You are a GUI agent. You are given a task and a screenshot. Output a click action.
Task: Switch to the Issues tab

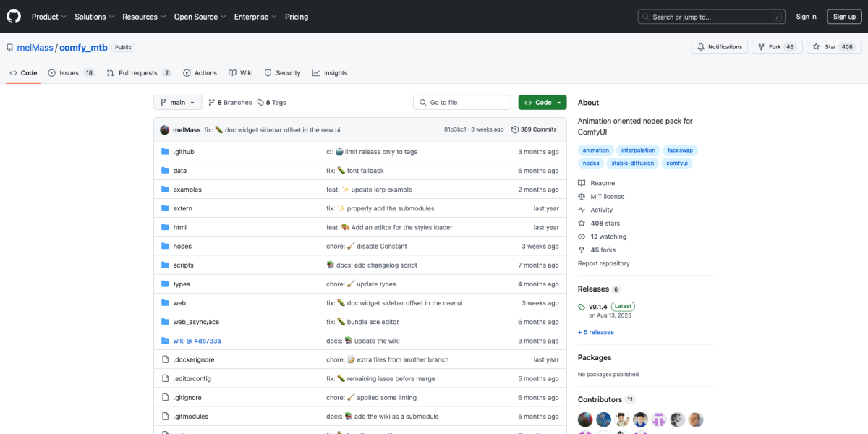[71, 73]
